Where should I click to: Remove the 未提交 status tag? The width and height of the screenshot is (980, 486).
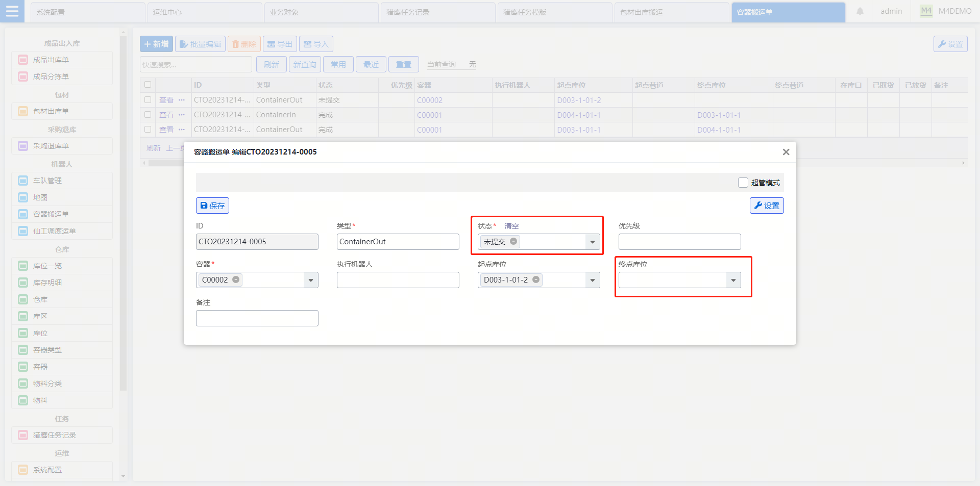513,241
